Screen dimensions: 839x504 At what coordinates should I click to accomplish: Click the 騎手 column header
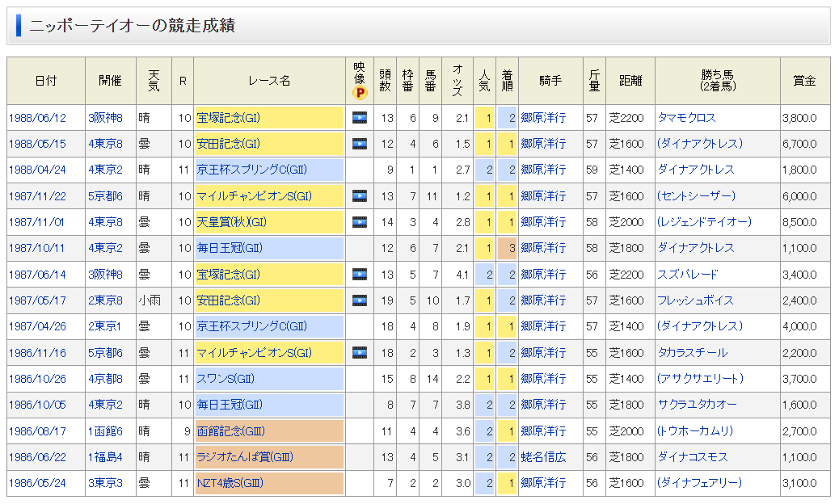coord(550,81)
